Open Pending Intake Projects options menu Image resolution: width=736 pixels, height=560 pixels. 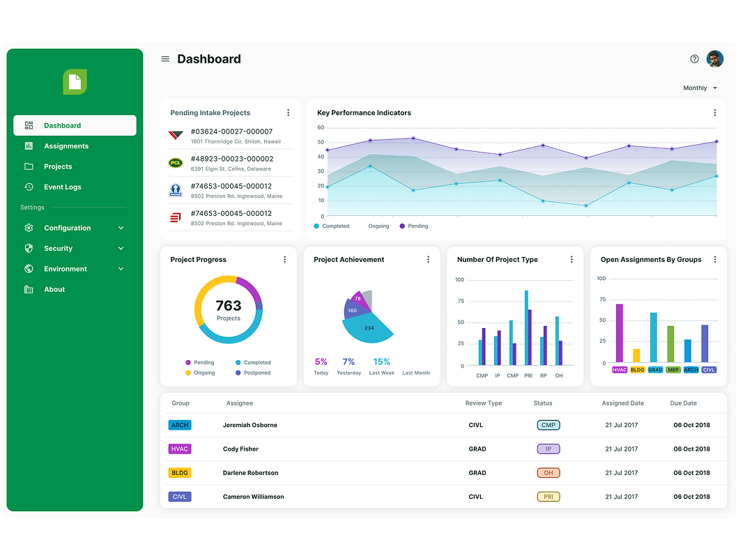pyautogui.click(x=288, y=113)
